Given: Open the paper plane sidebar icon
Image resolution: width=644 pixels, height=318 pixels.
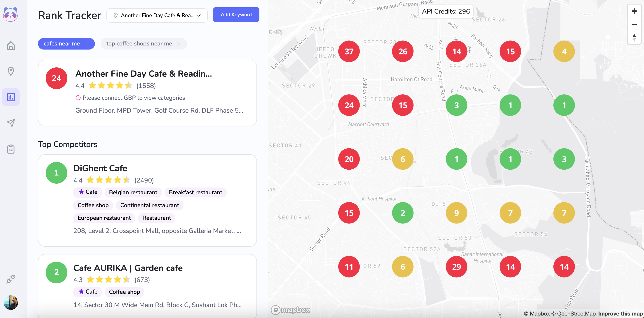Looking at the screenshot, I should 11,123.
